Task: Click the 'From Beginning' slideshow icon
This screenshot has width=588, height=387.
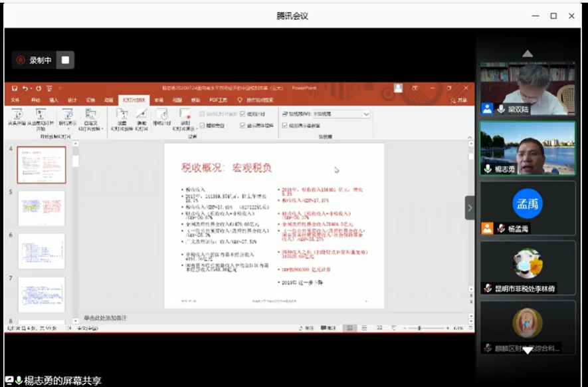Action: click(x=15, y=114)
